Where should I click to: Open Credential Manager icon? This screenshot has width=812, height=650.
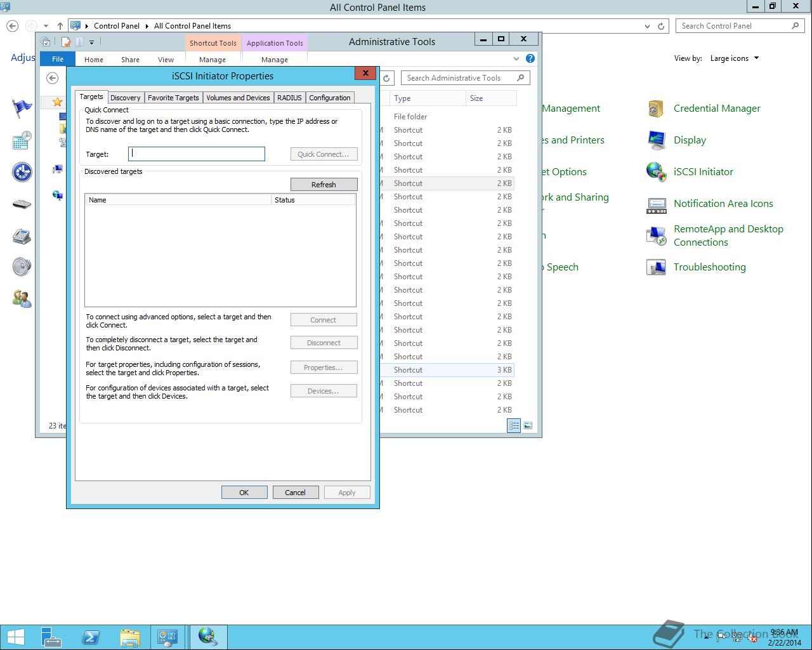pos(656,109)
